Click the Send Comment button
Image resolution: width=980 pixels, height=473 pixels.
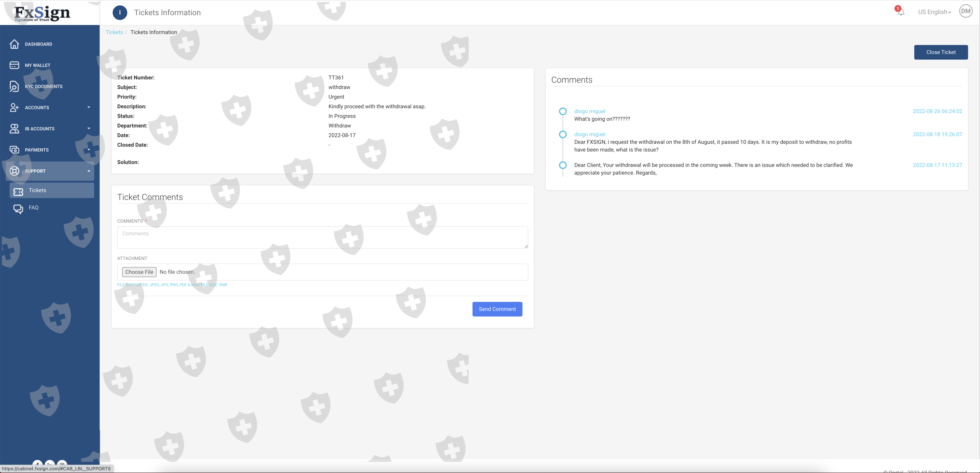point(497,309)
